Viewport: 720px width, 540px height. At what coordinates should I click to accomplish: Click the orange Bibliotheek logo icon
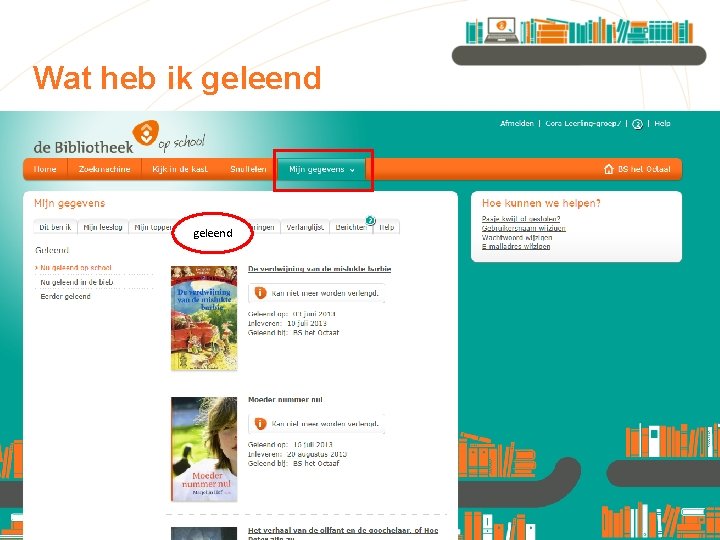pos(146,133)
